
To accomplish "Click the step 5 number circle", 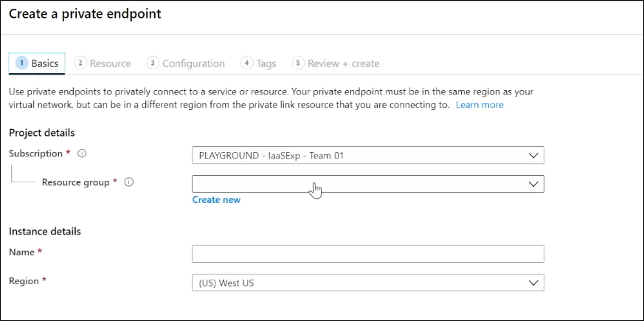I will 298,63.
